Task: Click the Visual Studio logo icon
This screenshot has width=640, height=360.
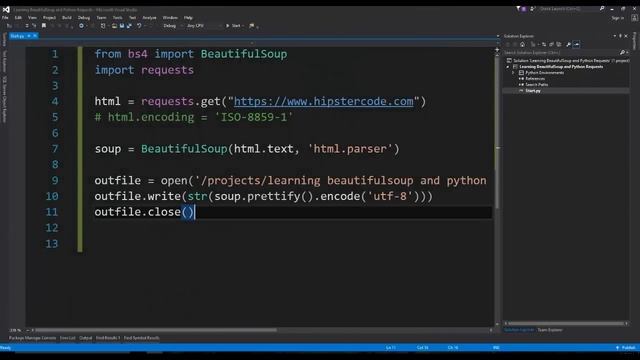Action: tap(6, 9)
